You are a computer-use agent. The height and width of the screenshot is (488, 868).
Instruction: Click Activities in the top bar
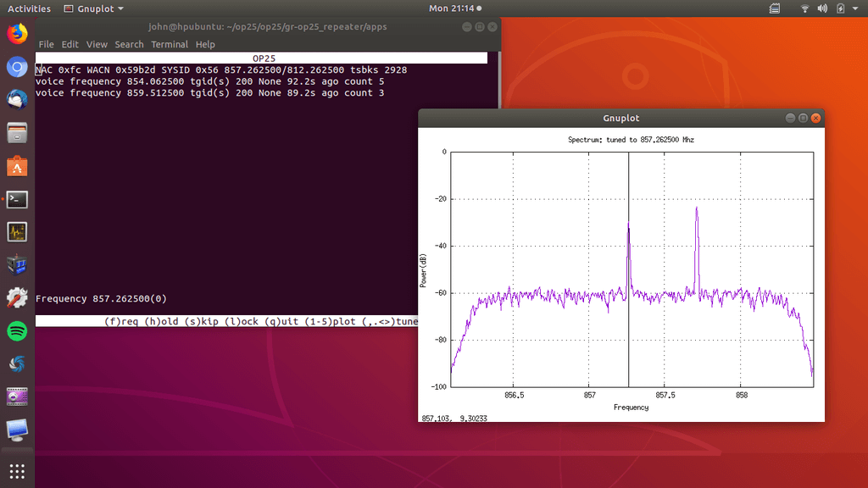(28, 8)
